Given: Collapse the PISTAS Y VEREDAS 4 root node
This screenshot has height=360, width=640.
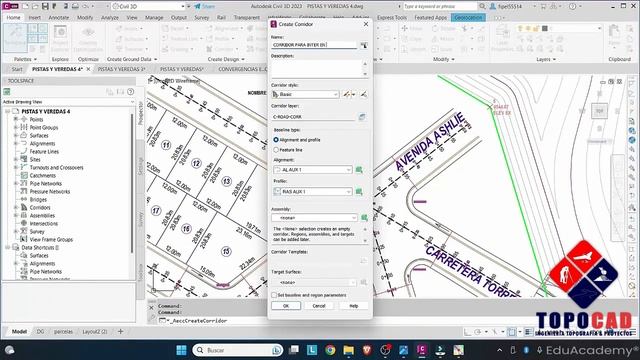Looking at the screenshot, I should click(x=7, y=111).
